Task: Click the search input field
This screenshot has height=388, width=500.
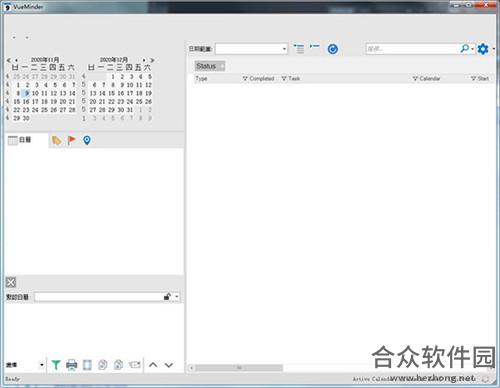Action: pos(413,49)
